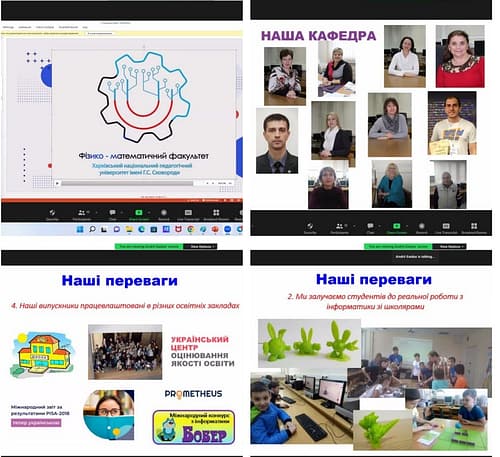Screen dimensions: 500x457
Task: Click Record in the gear-logo Zoom window
Action: [164, 215]
